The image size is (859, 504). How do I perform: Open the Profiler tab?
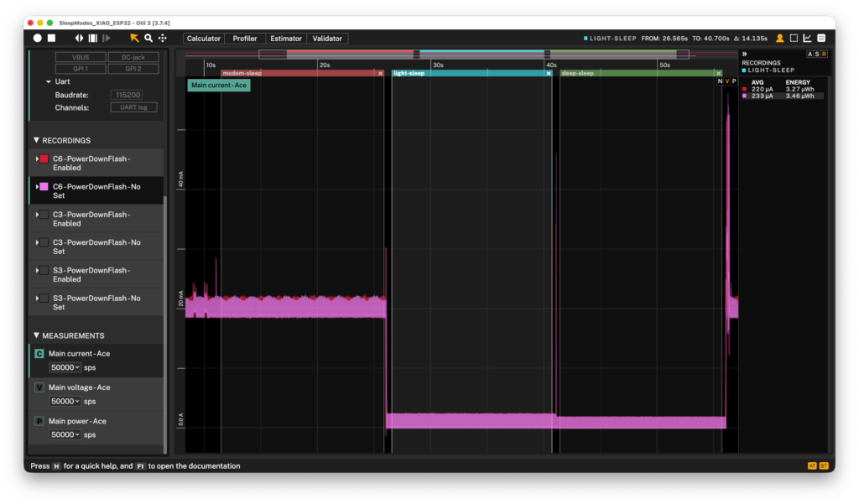pyautogui.click(x=245, y=39)
